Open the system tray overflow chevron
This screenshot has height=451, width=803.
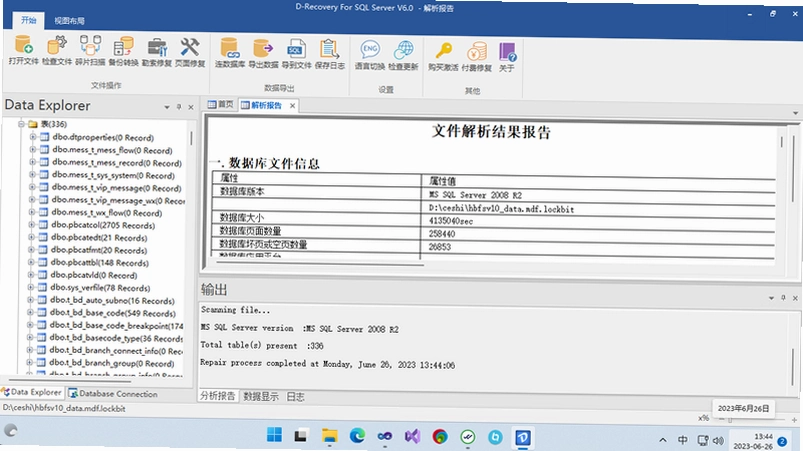point(663,440)
